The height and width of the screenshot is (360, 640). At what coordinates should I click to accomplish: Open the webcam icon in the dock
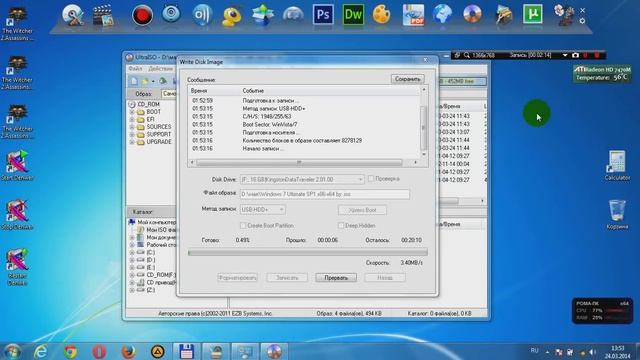[171, 13]
